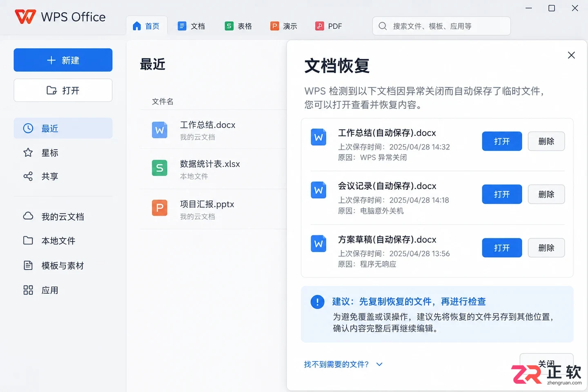Select 最近 in the sidebar
Screen dimensions: 588x392
coord(63,128)
